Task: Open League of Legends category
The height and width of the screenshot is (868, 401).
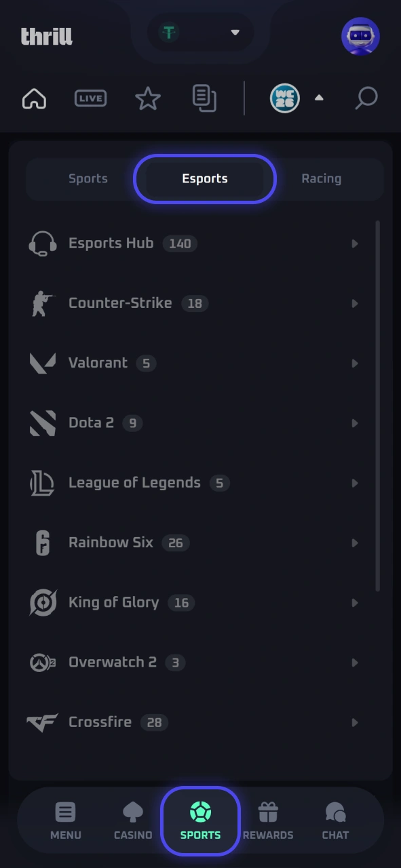Action: coord(193,483)
